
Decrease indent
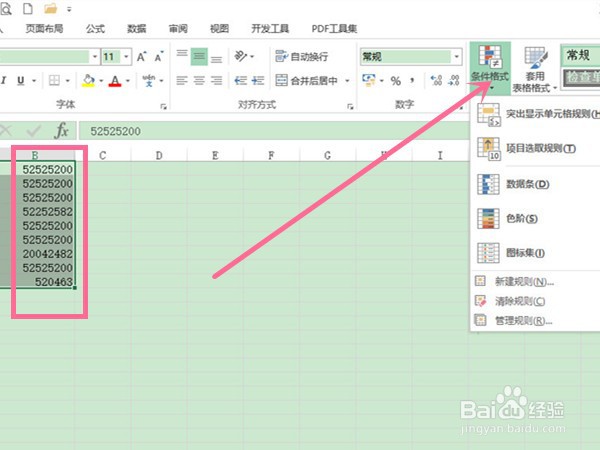point(240,80)
